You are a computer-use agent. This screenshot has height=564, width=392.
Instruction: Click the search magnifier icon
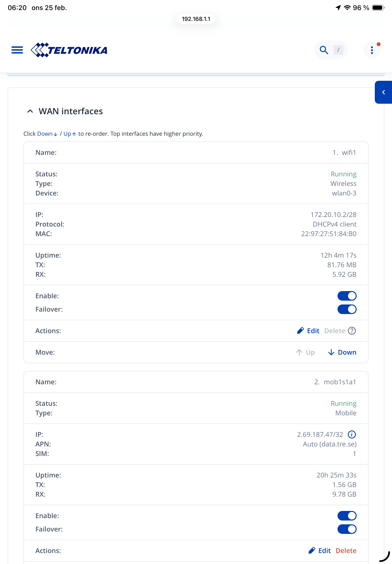[324, 50]
